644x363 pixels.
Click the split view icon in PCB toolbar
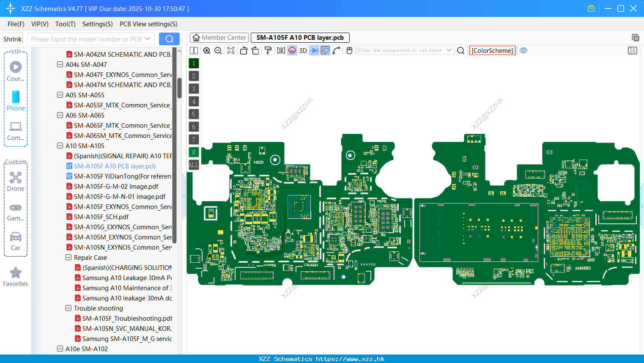click(194, 50)
